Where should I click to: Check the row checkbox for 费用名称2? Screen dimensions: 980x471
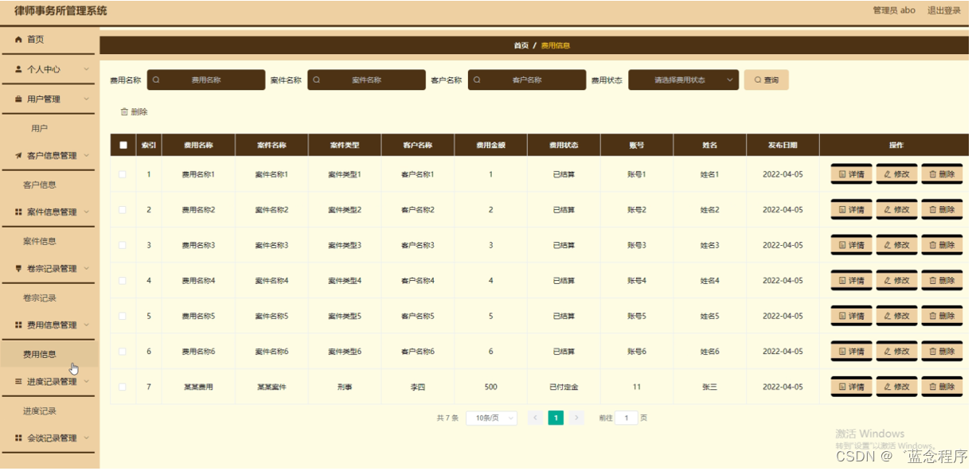click(x=123, y=210)
